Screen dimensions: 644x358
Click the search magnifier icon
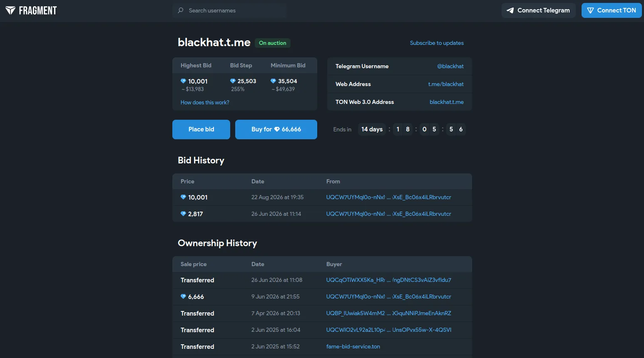click(181, 10)
